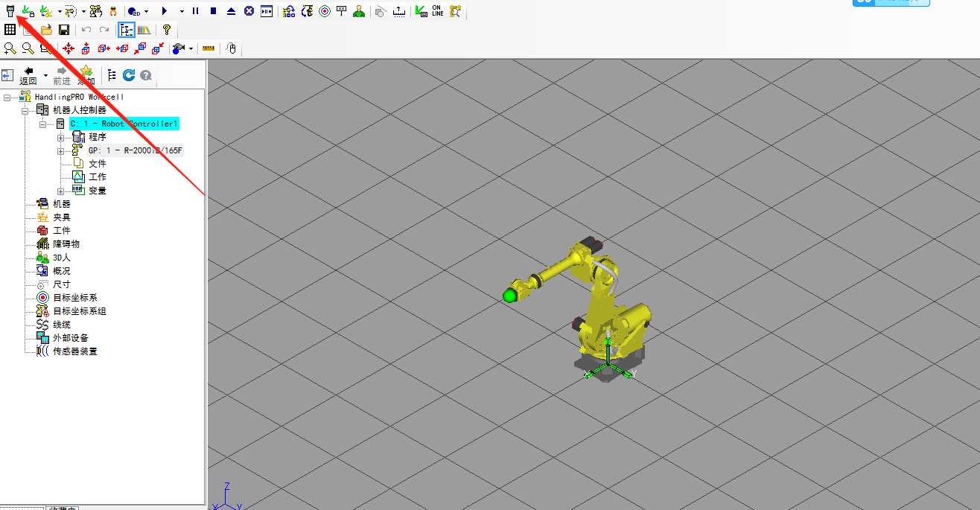Open the robot hand jog tool

pos(95,11)
